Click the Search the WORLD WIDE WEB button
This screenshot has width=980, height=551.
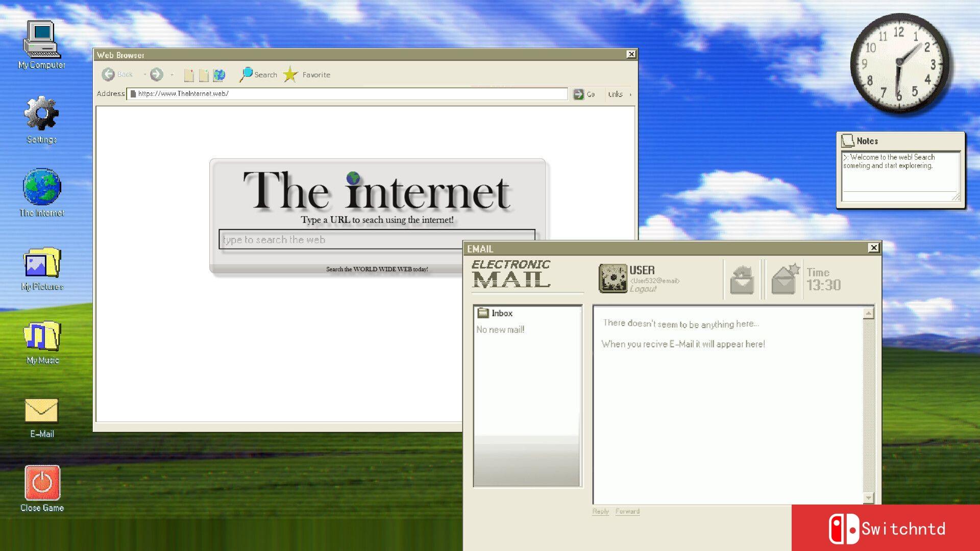tap(378, 268)
